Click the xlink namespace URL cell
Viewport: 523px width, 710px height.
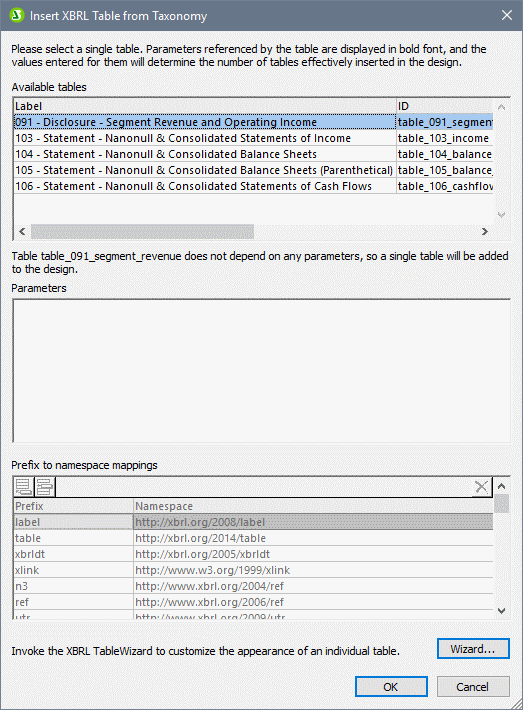tap(313, 570)
